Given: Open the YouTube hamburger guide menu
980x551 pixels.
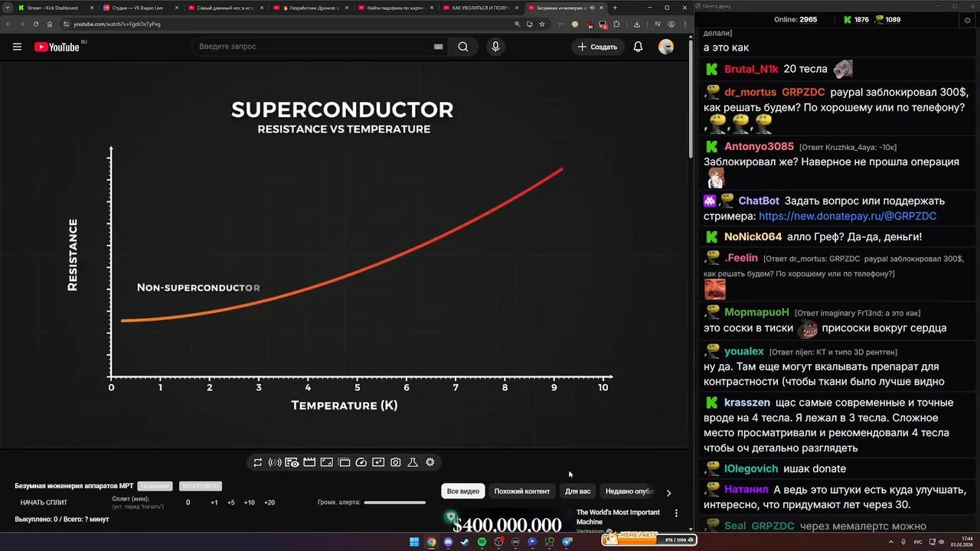Looking at the screenshot, I should (x=17, y=47).
